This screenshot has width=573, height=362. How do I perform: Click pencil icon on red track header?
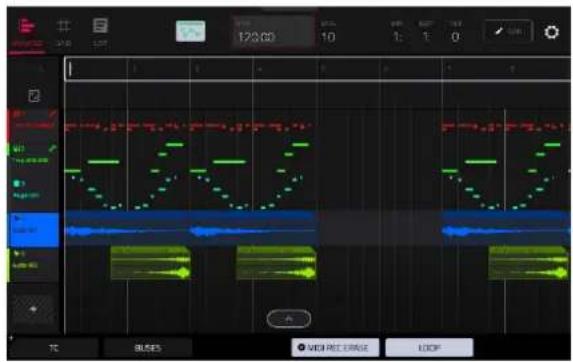pyautogui.click(x=53, y=114)
